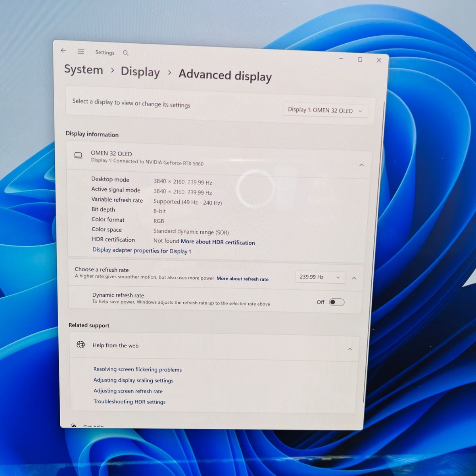Navigate to System in the breadcrumb
The height and width of the screenshot is (476, 476).
pos(84,70)
